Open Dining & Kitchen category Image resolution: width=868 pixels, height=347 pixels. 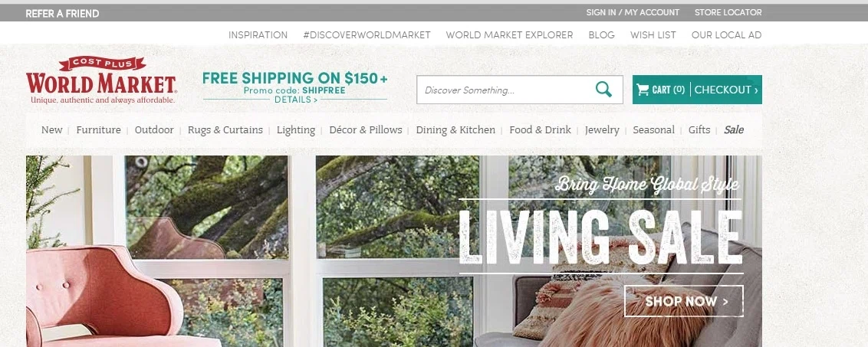tap(455, 130)
